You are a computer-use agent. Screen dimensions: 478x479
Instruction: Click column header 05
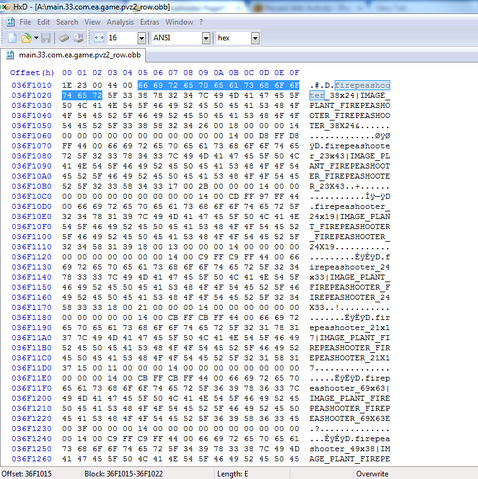coord(143,73)
